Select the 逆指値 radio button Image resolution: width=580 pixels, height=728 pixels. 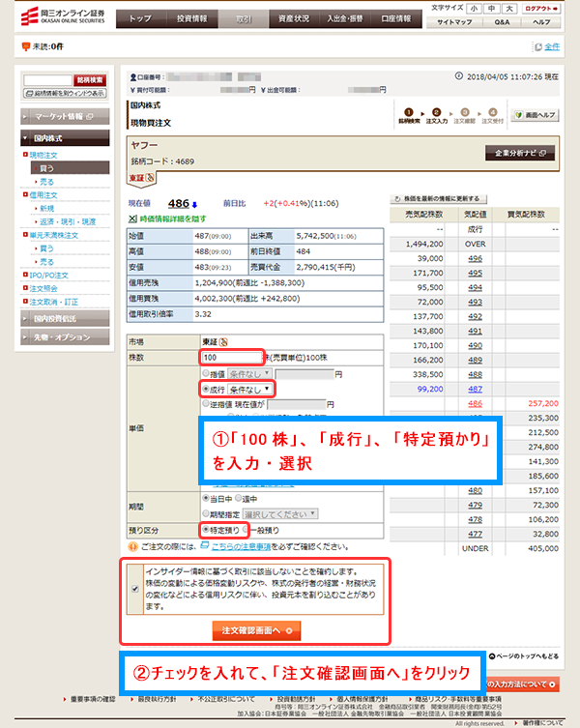point(206,403)
